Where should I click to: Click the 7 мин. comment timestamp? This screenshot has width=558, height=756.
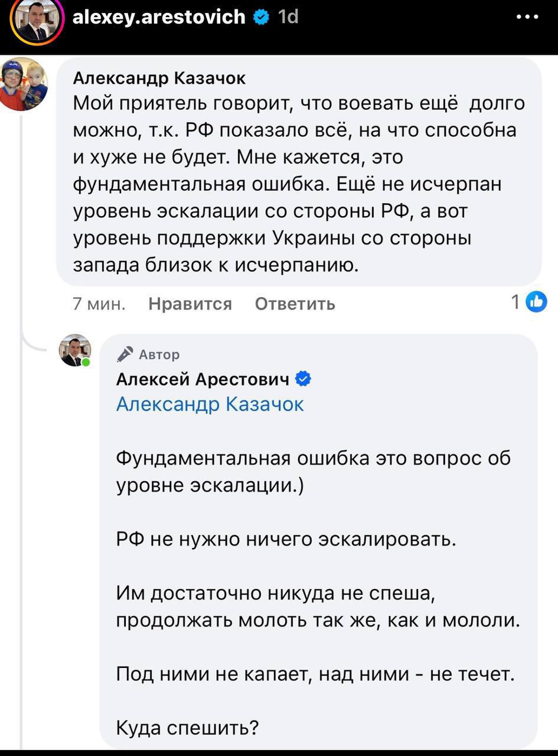(99, 304)
